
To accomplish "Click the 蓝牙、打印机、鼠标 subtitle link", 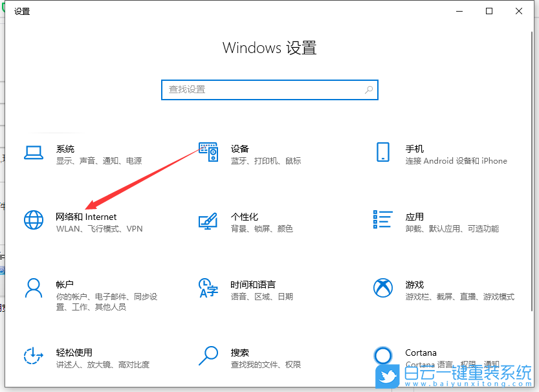I will pos(265,160).
